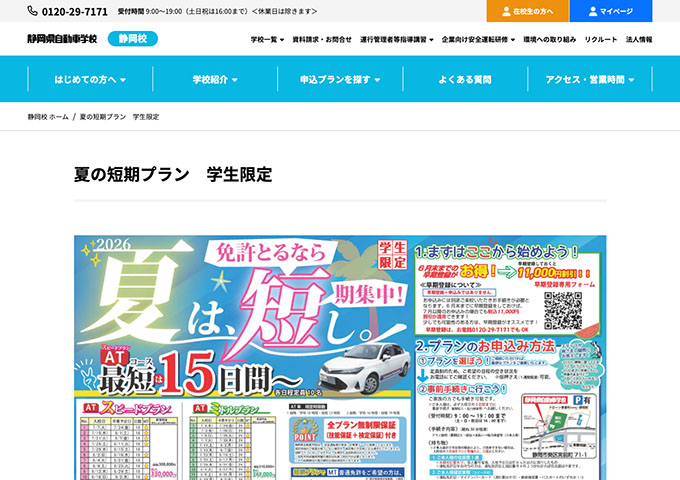The image size is (680, 480).
Task: Open 環境への取り組み link
Action: coord(549,39)
